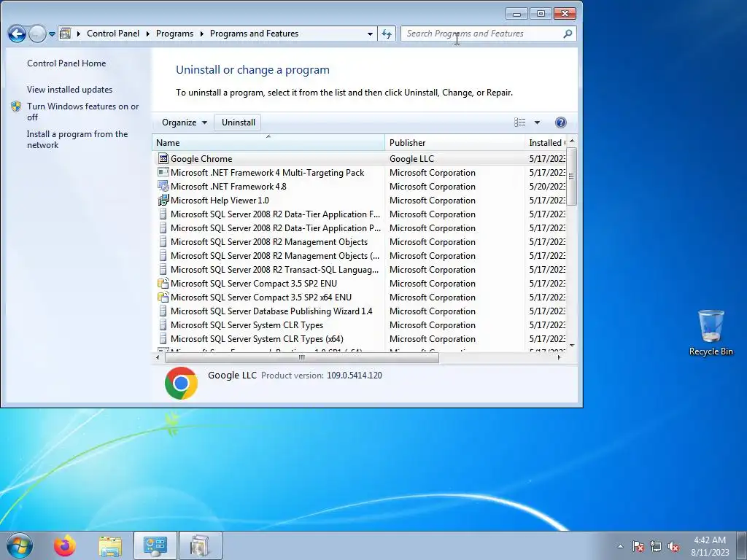
Task: Sort by the Publisher column header
Action: (x=454, y=143)
